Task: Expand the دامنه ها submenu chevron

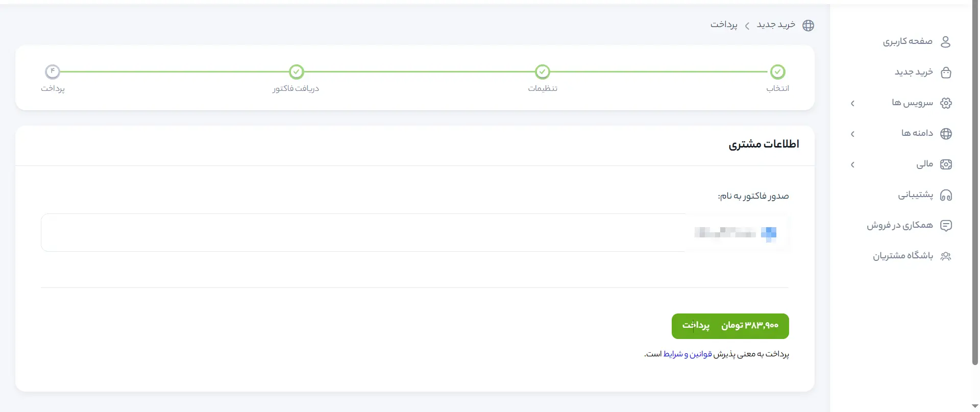Action: click(852, 134)
